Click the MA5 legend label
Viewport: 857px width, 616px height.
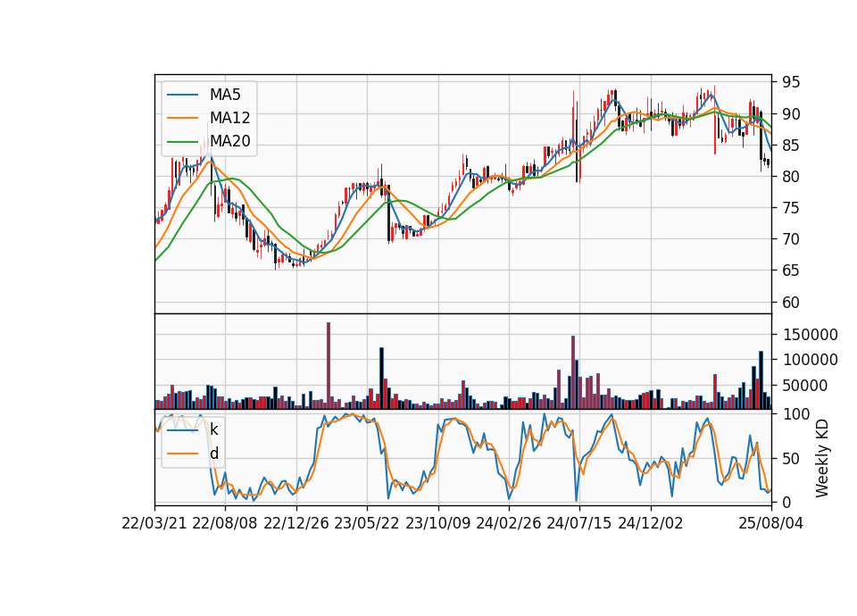(x=225, y=95)
